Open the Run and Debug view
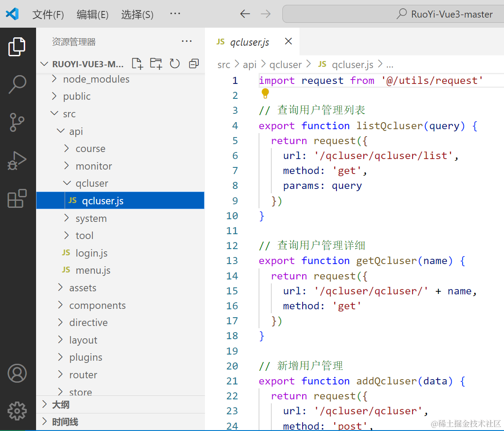Screen dimensions: 504x431 point(17,160)
